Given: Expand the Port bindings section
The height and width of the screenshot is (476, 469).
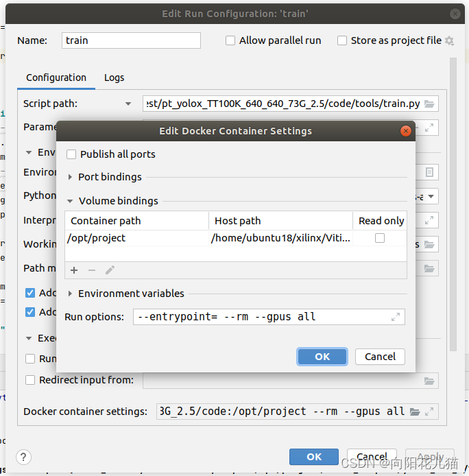Looking at the screenshot, I should [70, 177].
